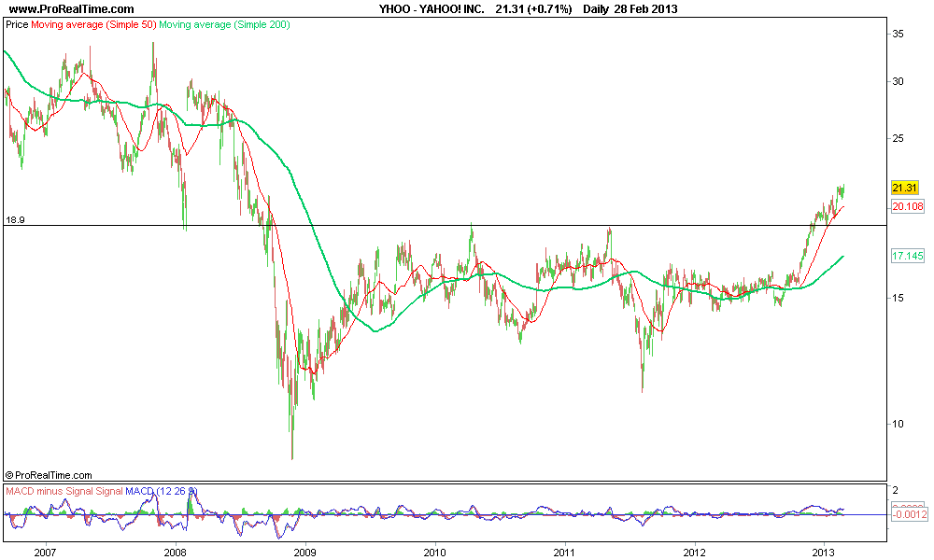Click the 15 price axis label
This screenshot has width=934, height=560.
click(x=898, y=298)
